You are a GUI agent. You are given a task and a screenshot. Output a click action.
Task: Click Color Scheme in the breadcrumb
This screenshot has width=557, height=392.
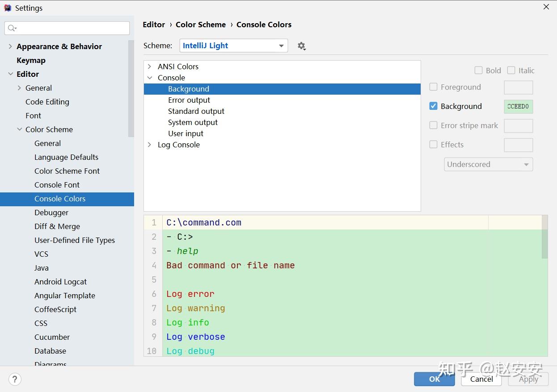point(201,25)
